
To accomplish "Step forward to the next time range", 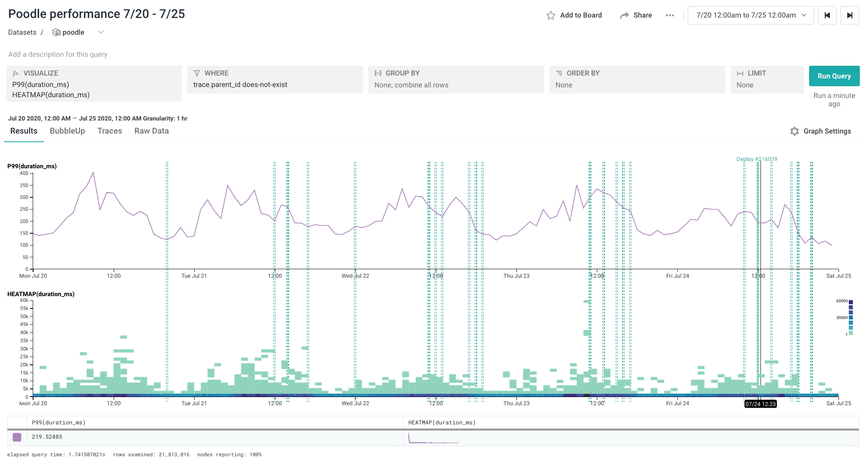I will 849,16.
